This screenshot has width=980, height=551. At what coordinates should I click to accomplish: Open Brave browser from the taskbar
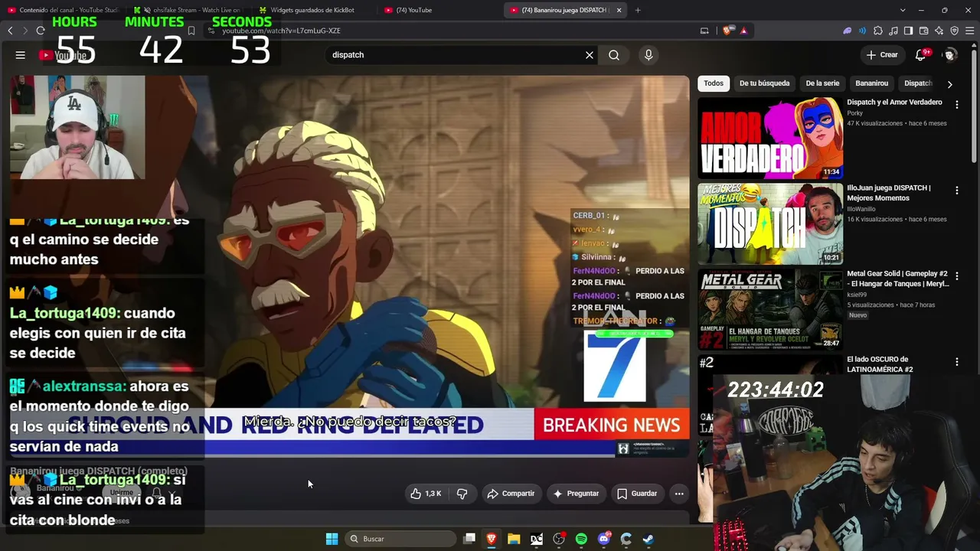492,539
